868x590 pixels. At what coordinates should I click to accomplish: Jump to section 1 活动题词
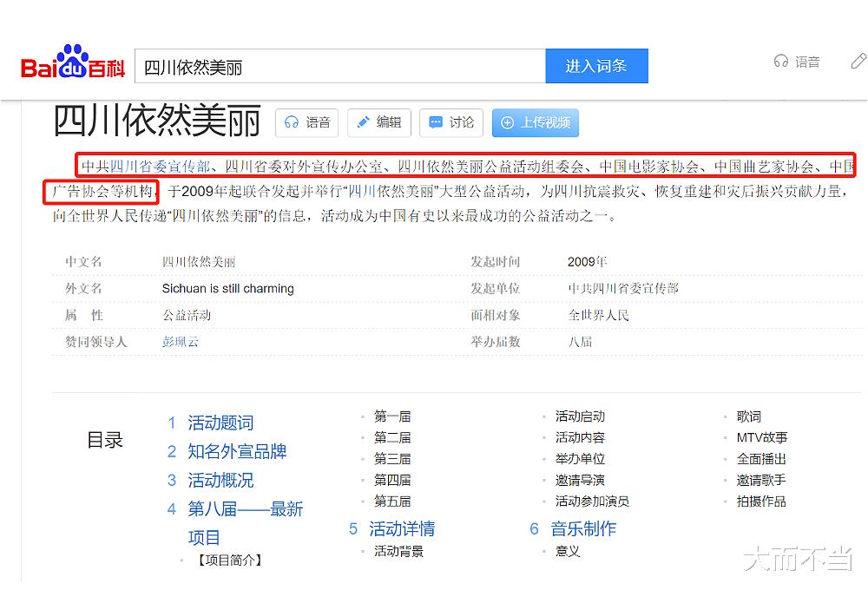220,423
